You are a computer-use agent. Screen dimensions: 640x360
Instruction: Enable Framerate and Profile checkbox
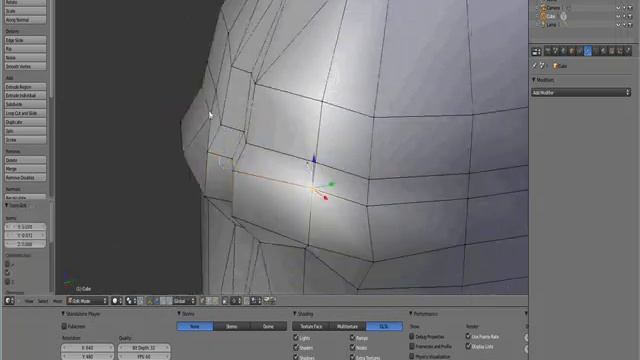point(411,346)
